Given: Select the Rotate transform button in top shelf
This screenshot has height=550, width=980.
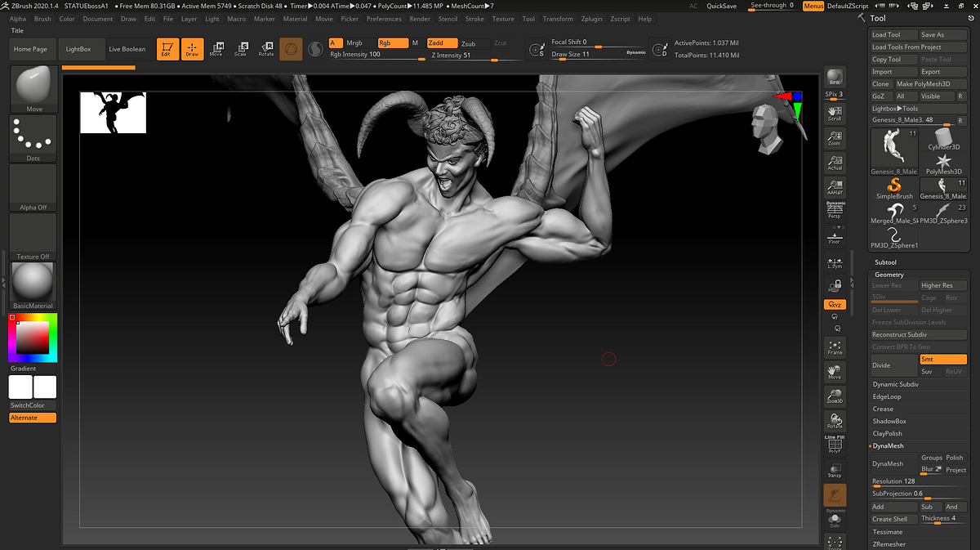Looking at the screenshot, I should (x=266, y=49).
